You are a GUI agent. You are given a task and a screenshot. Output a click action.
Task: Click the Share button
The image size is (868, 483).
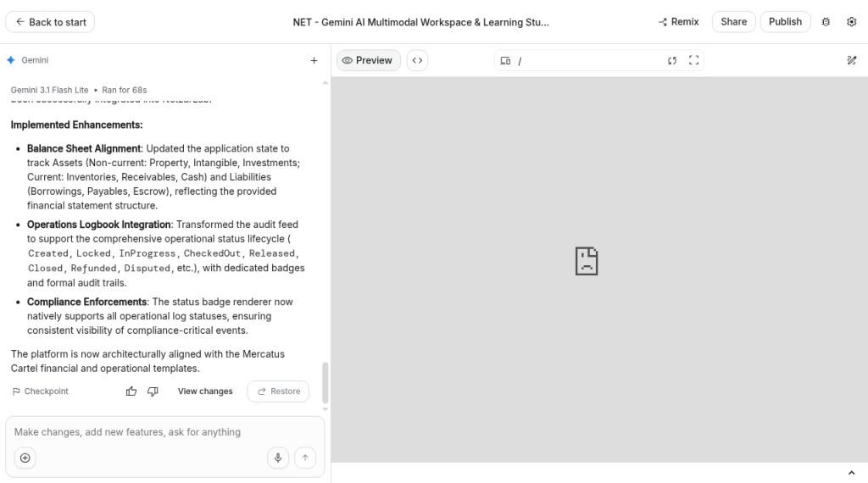coord(733,22)
